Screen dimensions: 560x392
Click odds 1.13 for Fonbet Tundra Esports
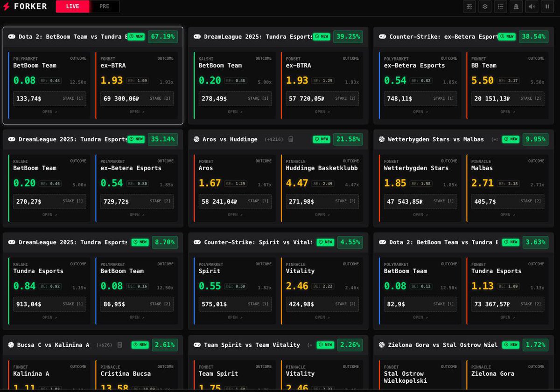point(483,286)
